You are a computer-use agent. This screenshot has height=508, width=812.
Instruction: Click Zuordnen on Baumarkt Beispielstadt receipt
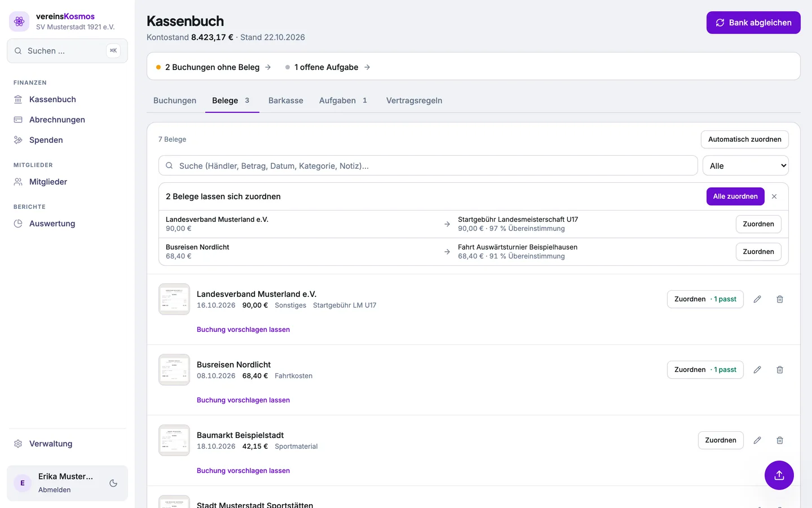[x=721, y=440]
